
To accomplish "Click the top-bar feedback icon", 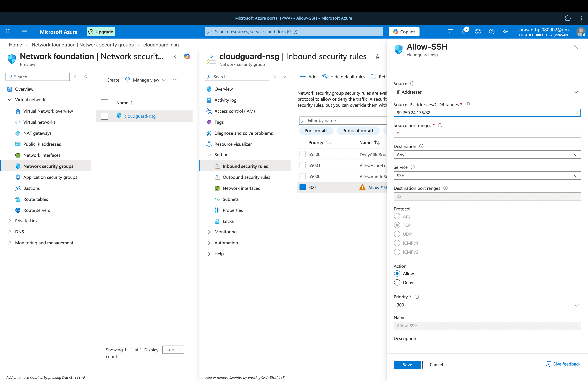I will 505,32.
